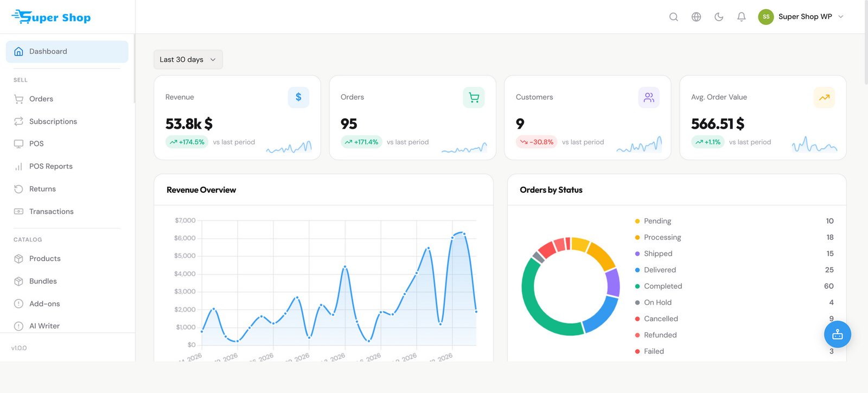Click the Customers people icon
Image resolution: width=868 pixels, height=393 pixels.
pyautogui.click(x=649, y=97)
